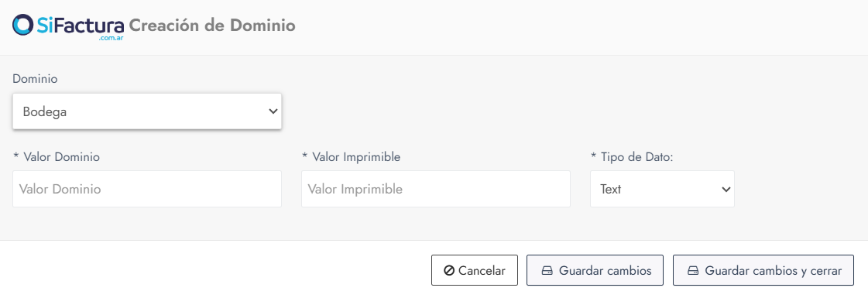Viewport: 868px width, 298px height.
Task: Click the Creación de Dominio title
Action: pyautogui.click(x=212, y=26)
